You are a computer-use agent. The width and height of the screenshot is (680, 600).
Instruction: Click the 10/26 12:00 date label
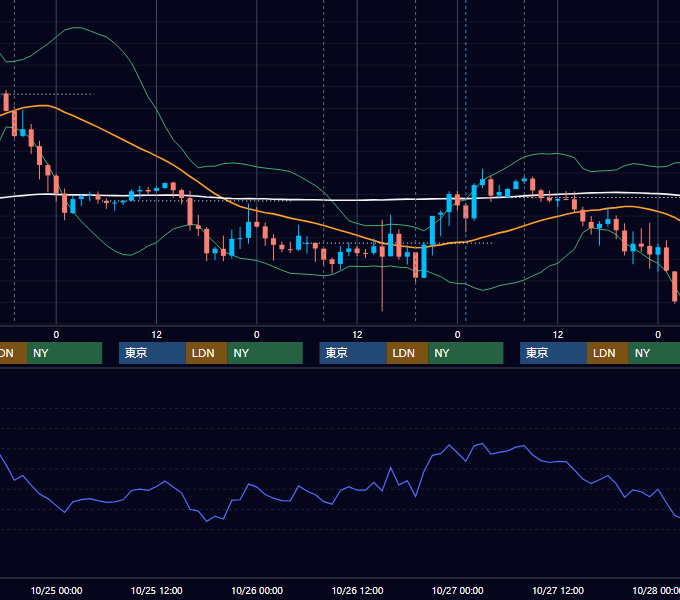(x=357, y=590)
